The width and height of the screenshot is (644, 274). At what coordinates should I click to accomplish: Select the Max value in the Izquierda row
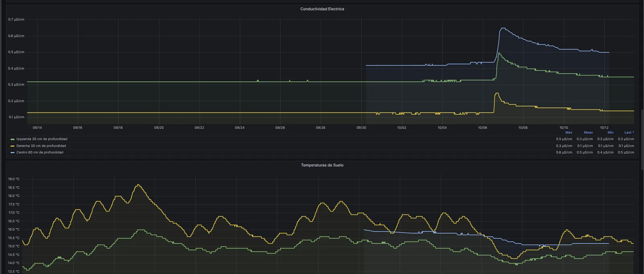tap(564, 139)
